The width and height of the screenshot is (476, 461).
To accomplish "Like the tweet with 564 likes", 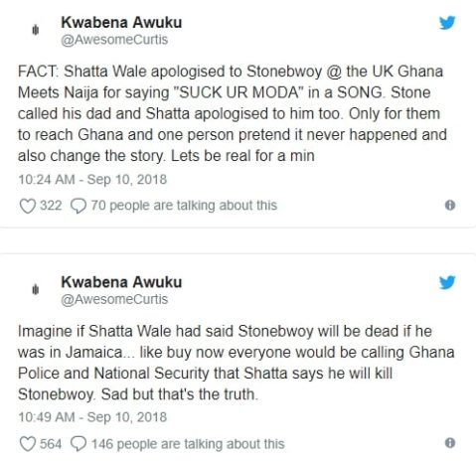I will 28,444.
